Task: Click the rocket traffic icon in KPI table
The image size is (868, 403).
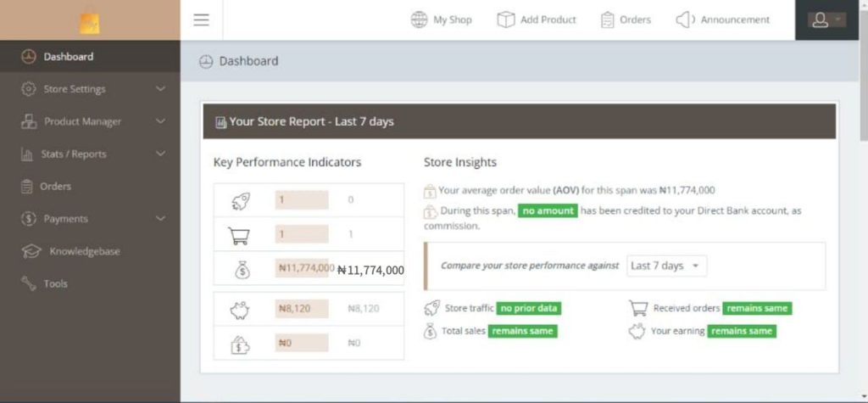Action: [x=241, y=200]
